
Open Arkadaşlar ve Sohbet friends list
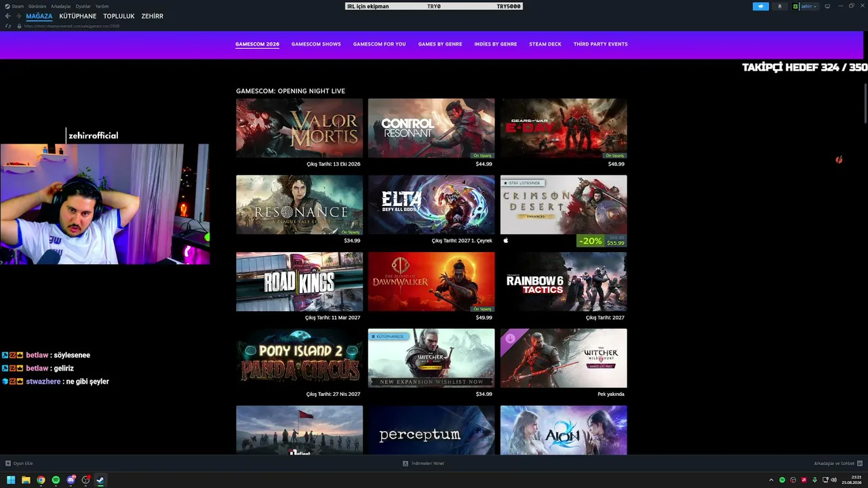click(837, 464)
